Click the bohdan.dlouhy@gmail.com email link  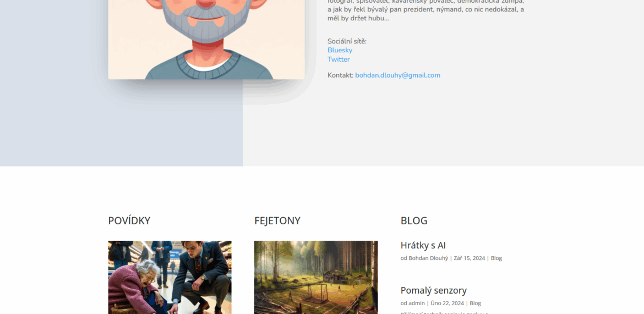click(x=397, y=75)
